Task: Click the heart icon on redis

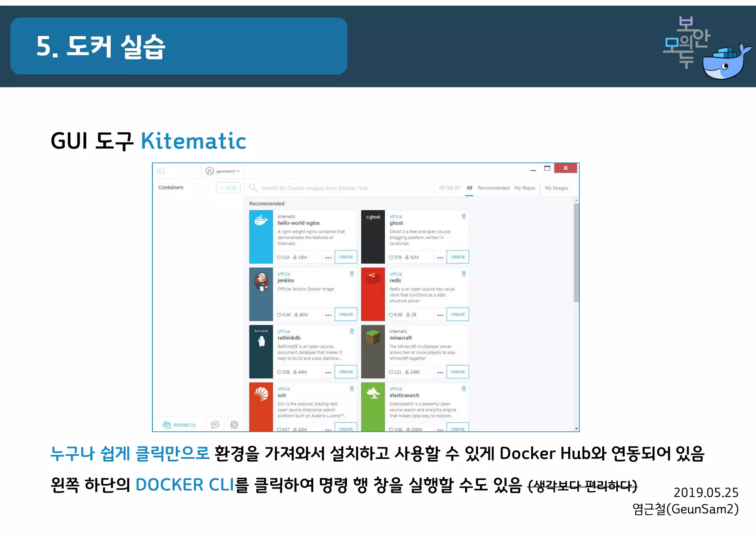Action: [391, 315]
